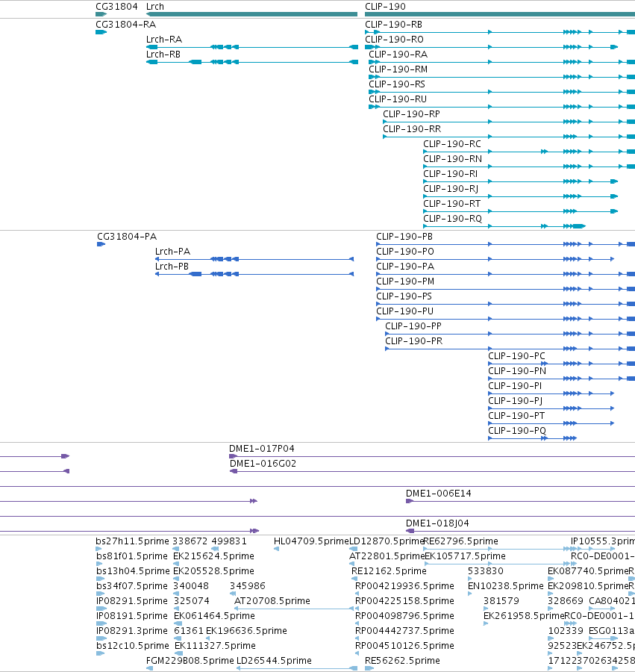Click the Lrch gene label
The width and height of the screenshot is (635, 672).
pos(155,7)
